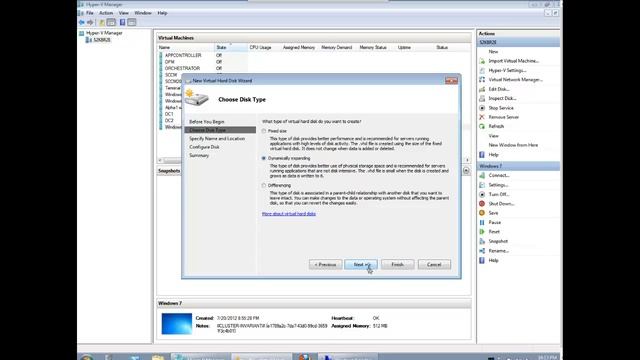The image size is (640, 360).
Task: Select the Dynamically expanding disk option
Action: tap(264, 158)
